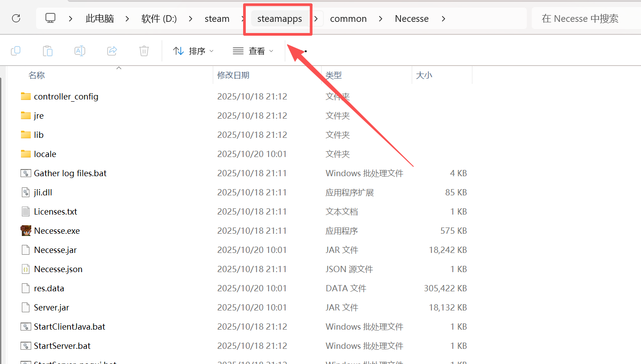This screenshot has width=641, height=364.
Task: Select the Necesse.jar file
Action: click(x=55, y=250)
